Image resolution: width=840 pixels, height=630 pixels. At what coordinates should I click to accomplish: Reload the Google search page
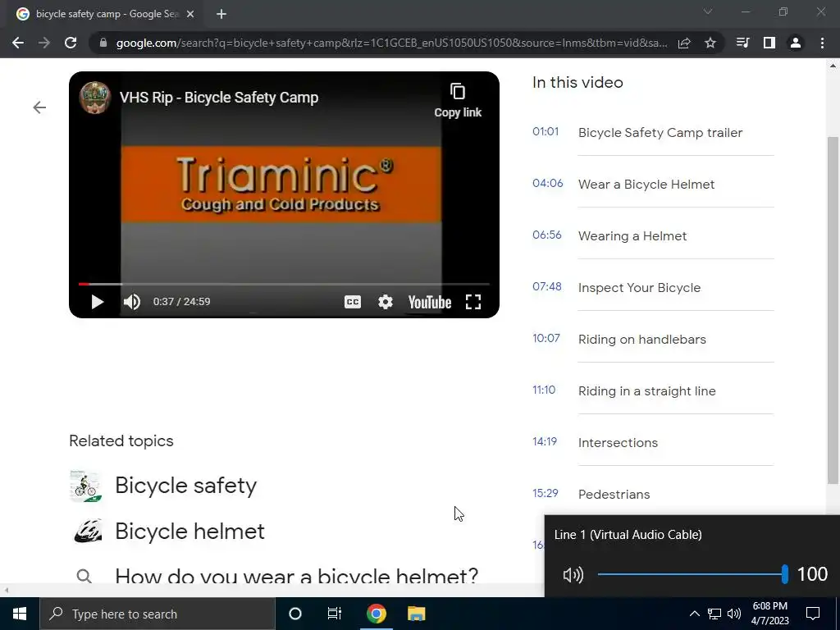coord(71,43)
